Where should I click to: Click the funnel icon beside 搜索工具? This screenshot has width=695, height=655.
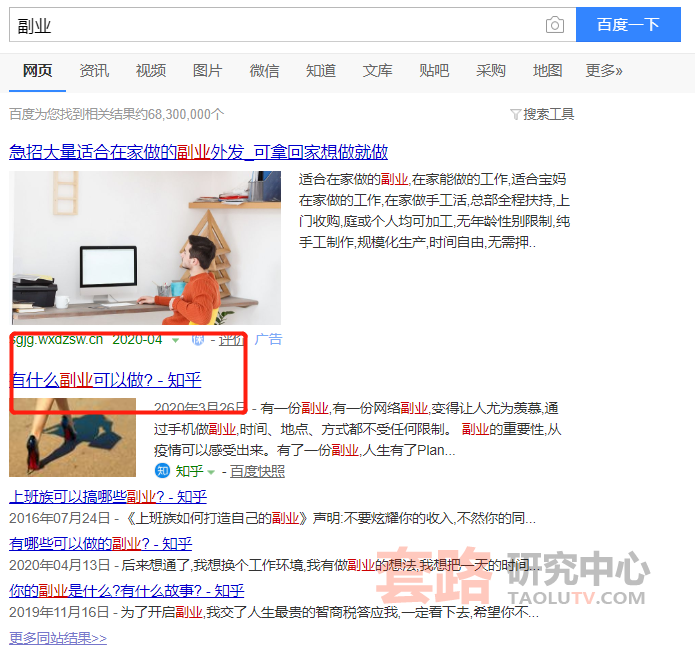click(515, 115)
